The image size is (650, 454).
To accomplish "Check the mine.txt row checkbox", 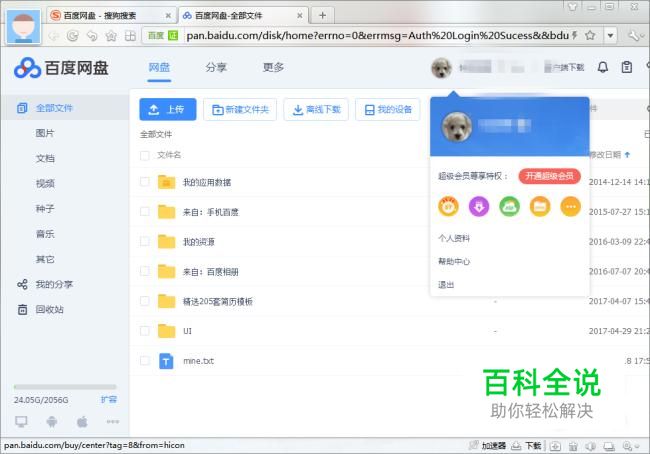I will point(145,361).
